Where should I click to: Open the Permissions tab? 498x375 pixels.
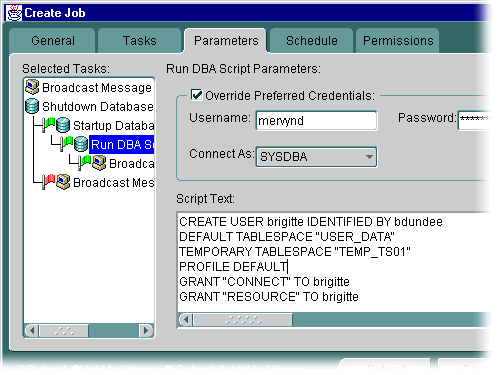pos(398,41)
